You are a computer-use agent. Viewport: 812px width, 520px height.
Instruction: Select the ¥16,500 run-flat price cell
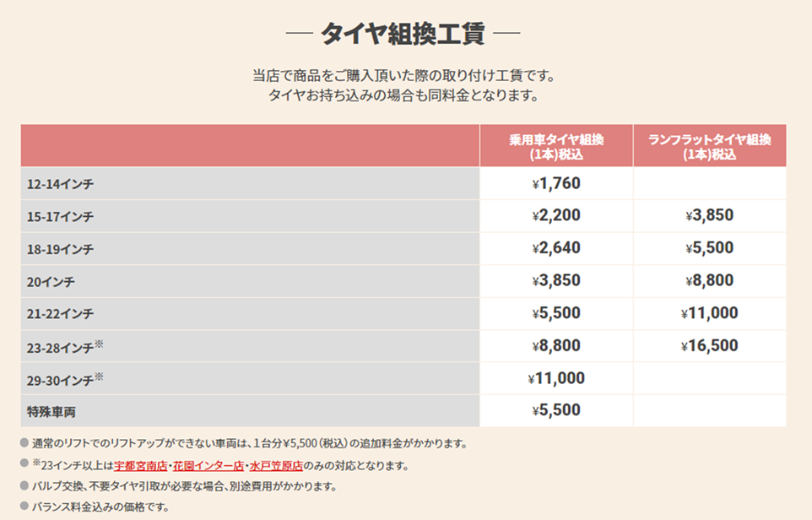[709, 345]
